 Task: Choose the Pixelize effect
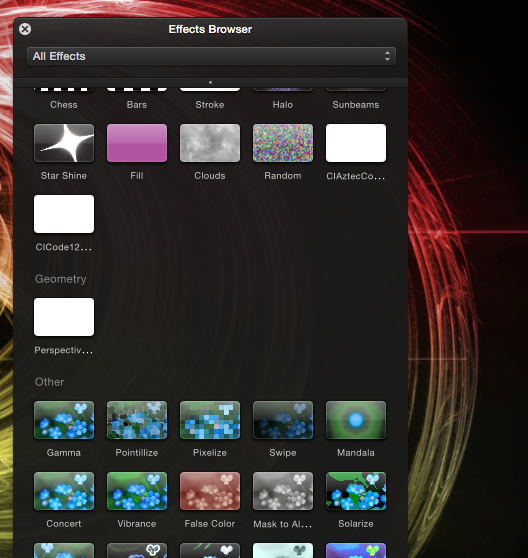pyautogui.click(x=210, y=420)
